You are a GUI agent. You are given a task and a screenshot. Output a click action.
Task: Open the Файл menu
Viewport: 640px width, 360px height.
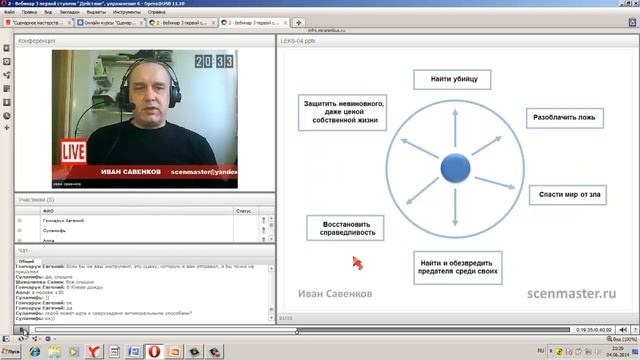(9, 12)
